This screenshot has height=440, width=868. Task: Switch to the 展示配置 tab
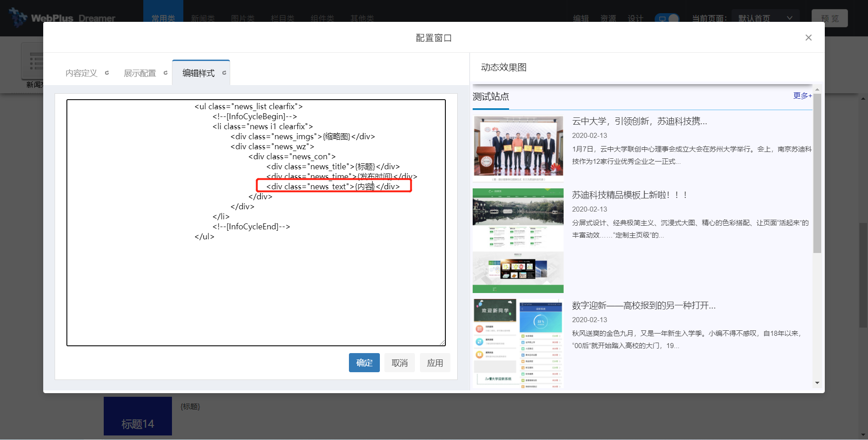[140, 73]
